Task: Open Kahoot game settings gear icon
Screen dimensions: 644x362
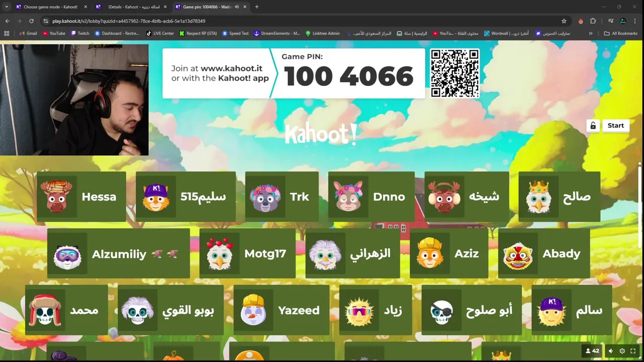Action: [622, 351]
